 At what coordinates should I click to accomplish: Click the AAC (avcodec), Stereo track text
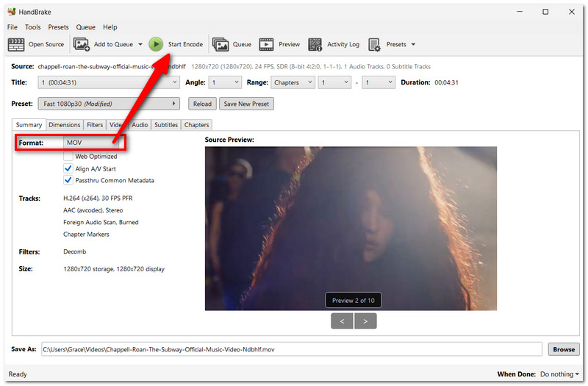click(93, 210)
